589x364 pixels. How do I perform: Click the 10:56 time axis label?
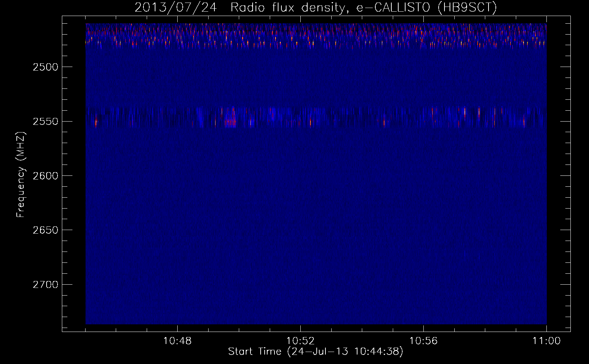coord(423,341)
